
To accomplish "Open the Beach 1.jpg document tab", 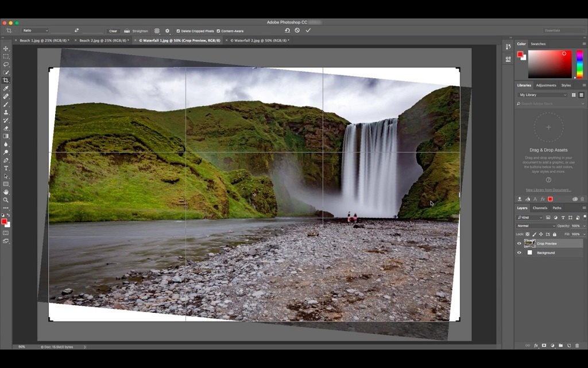I will coord(44,40).
